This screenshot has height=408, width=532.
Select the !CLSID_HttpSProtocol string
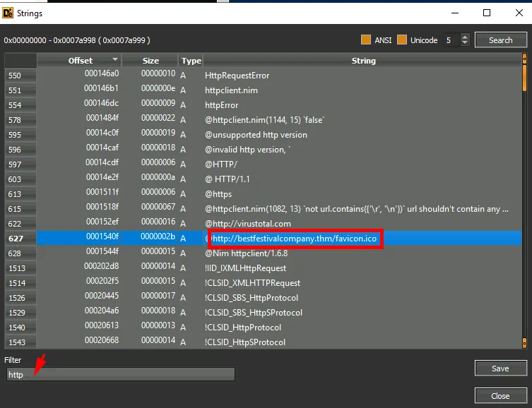245,342
